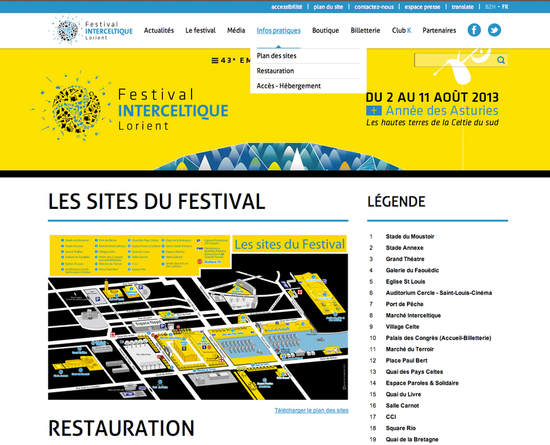This screenshot has height=445, width=550.
Task: Open the Le festival menu
Action: (200, 31)
